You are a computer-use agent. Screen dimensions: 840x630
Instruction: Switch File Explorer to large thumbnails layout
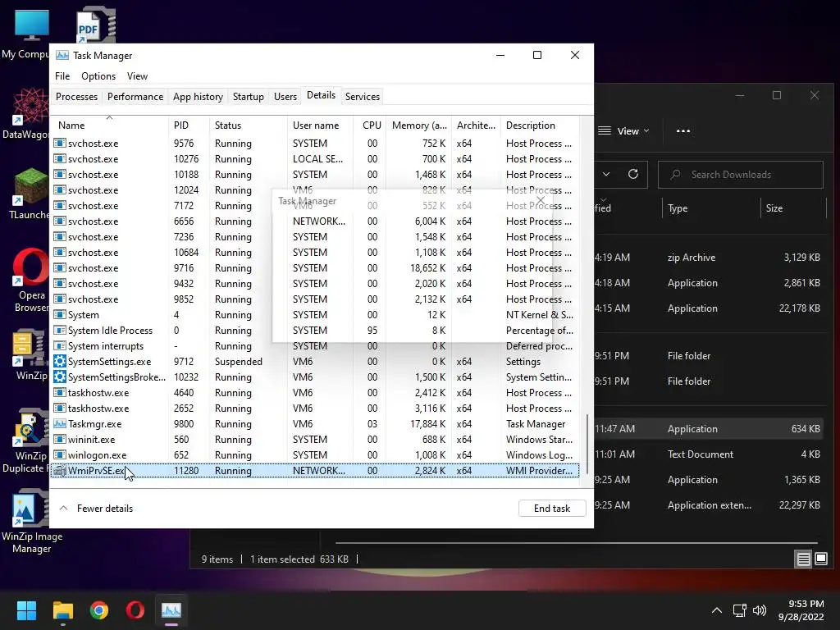pos(820,559)
